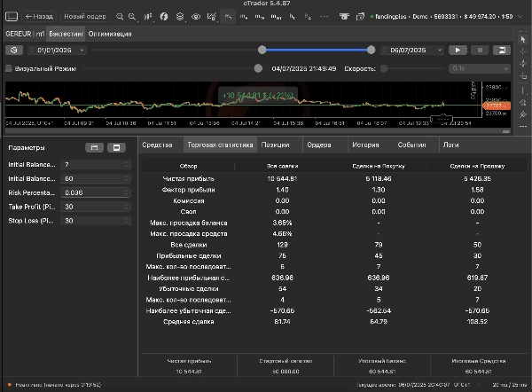This screenshot has height=392, width=532.
Task: Enable the Визуальный Режим checkbox
Action: pos(9,67)
